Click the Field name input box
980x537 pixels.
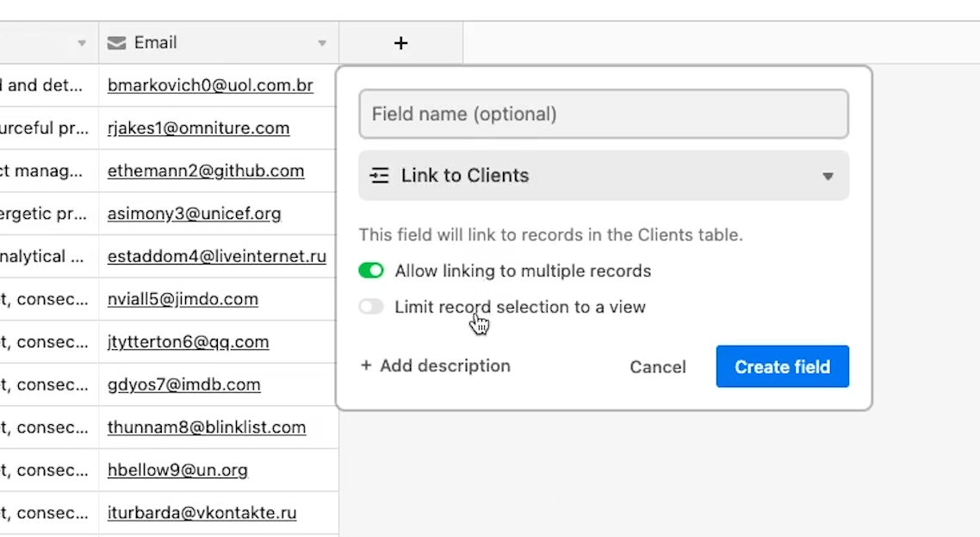[603, 114]
